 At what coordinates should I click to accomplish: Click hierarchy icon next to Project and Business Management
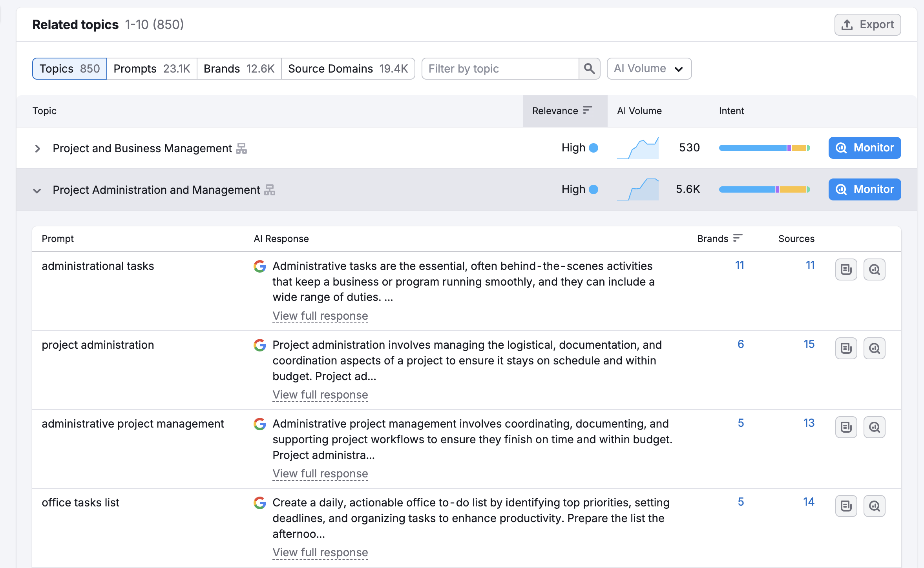point(241,148)
